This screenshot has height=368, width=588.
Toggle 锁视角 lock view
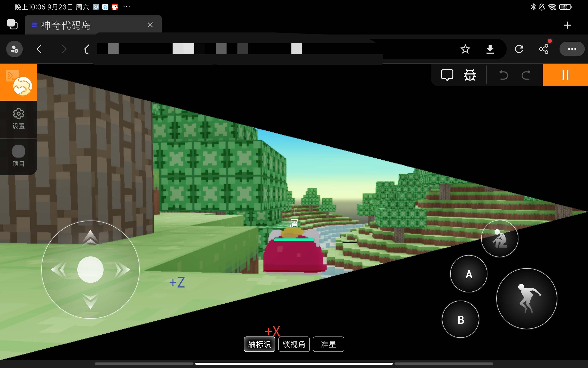pos(294,344)
